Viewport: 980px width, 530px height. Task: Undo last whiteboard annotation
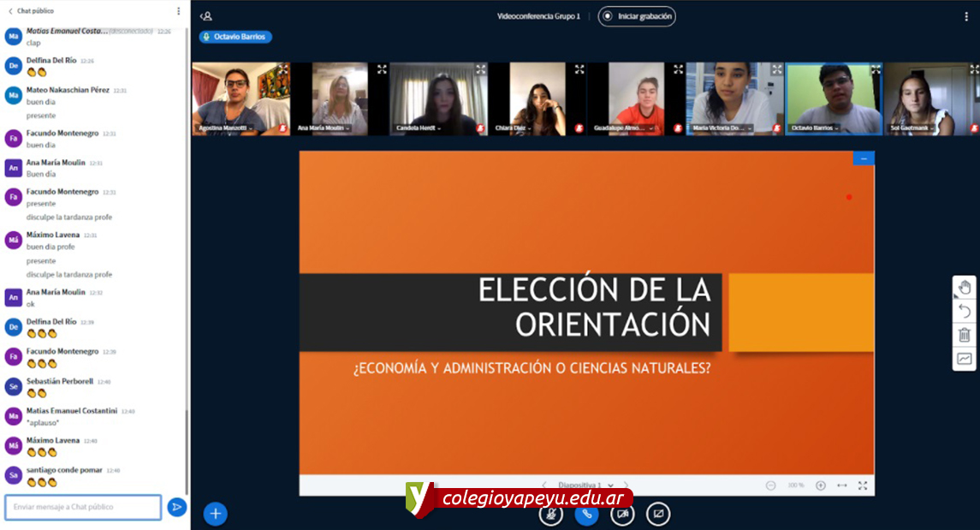click(965, 311)
